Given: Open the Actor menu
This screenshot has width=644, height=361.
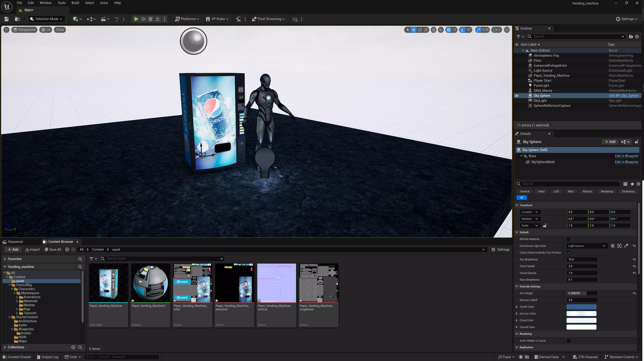Looking at the screenshot, I should 104,3.
